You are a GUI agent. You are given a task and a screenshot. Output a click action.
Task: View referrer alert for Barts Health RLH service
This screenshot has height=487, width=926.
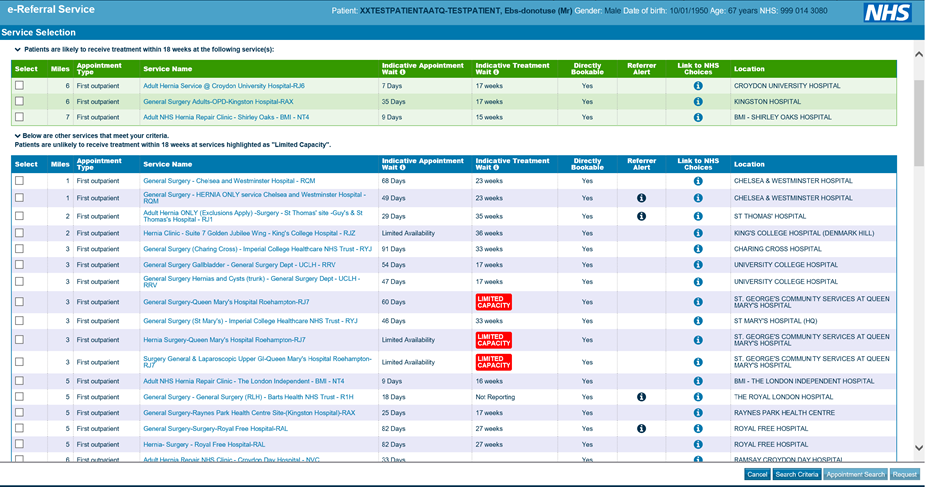click(x=641, y=397)
